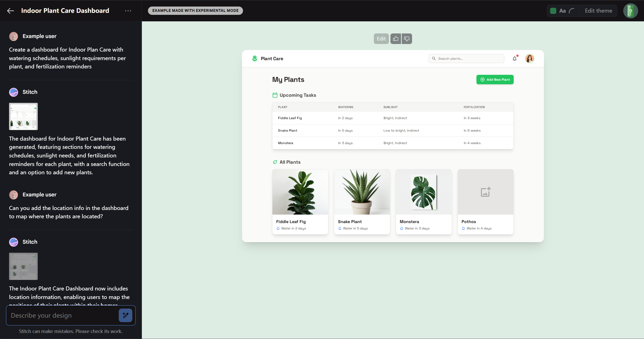Open the Edit theme button
Image resolution: width=644 pixels, height=339 pixels.
pos(598,11)
